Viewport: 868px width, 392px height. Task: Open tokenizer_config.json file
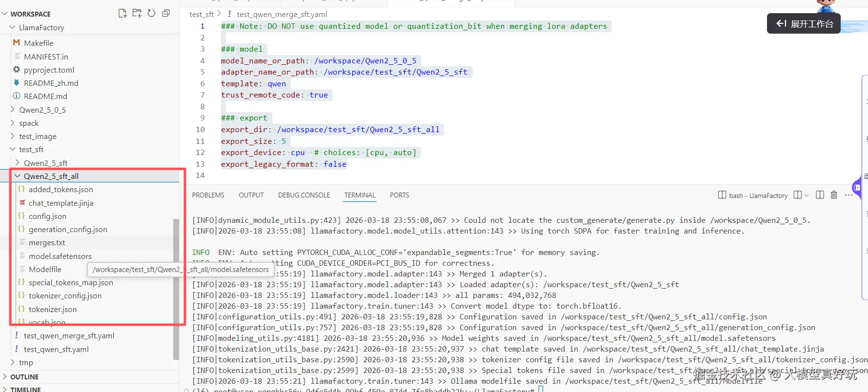pos(65,295)
